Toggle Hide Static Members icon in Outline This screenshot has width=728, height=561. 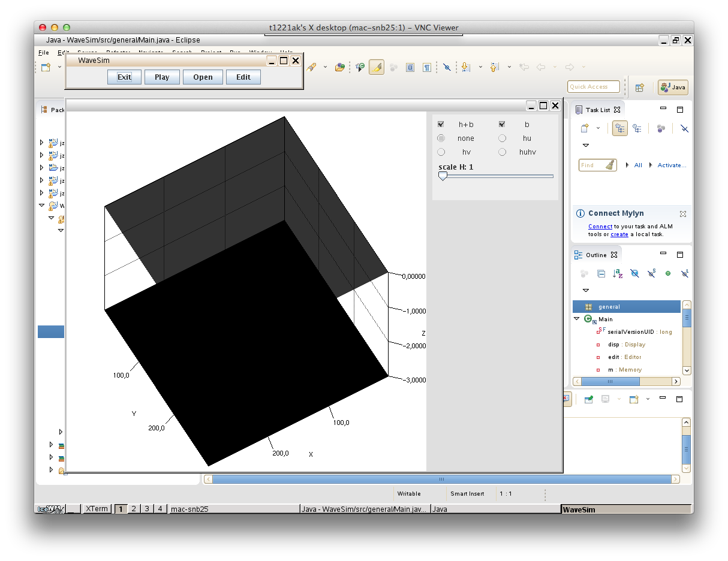tap(651, 273)
